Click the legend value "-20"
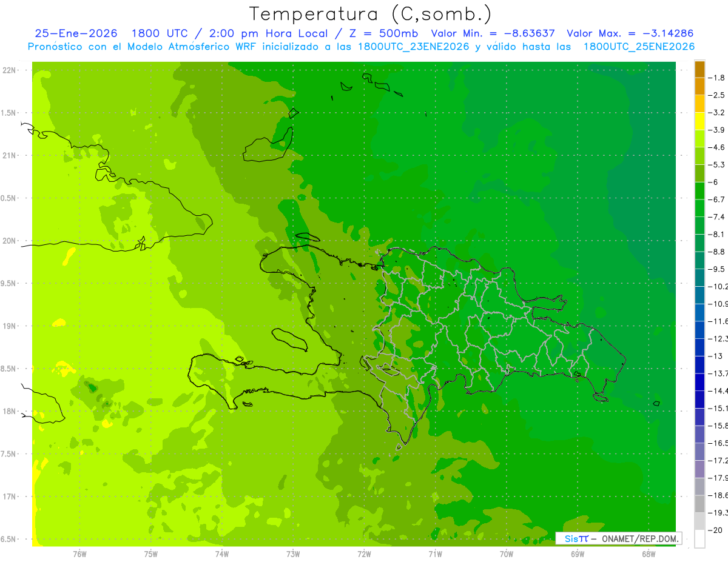The height and width of the screenshot is (562, 728). pos(716,530)
